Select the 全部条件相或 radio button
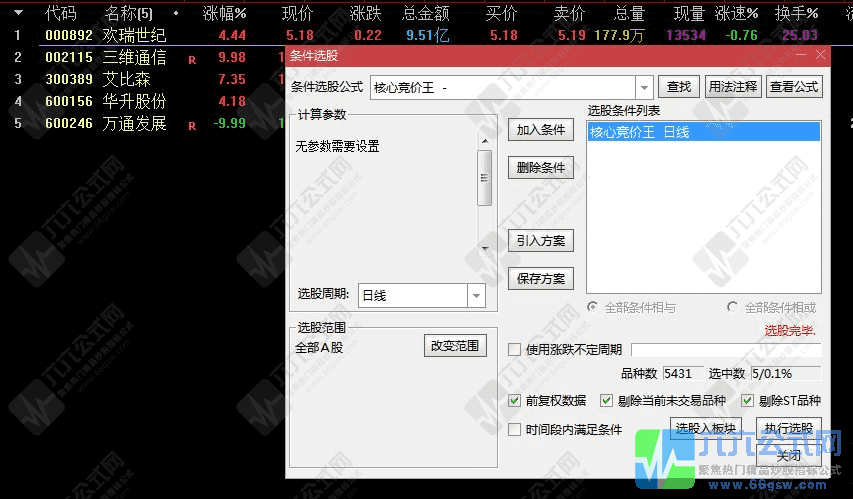The width and height of the screenshot is (853, 499). 733,308
